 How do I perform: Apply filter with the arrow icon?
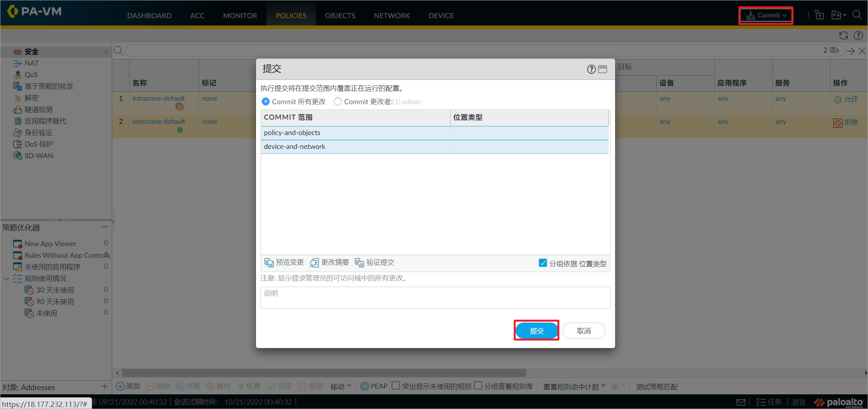pos(851,51)
